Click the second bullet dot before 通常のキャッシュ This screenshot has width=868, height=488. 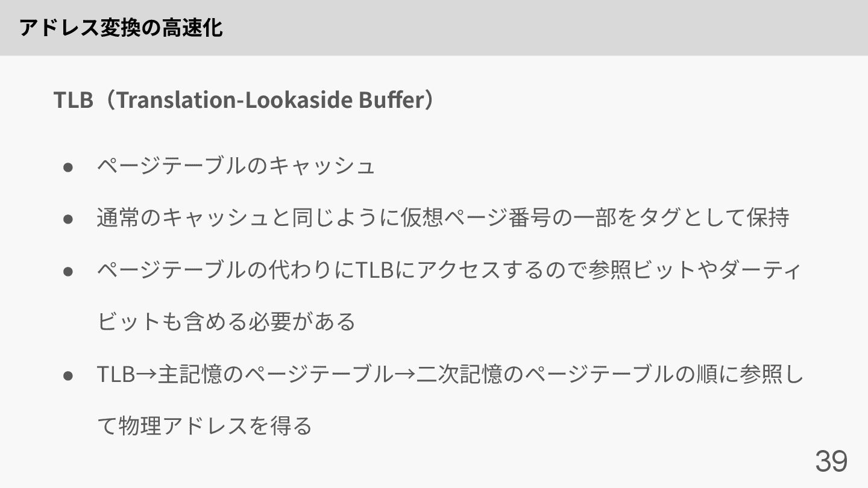(x=68, y=219)
